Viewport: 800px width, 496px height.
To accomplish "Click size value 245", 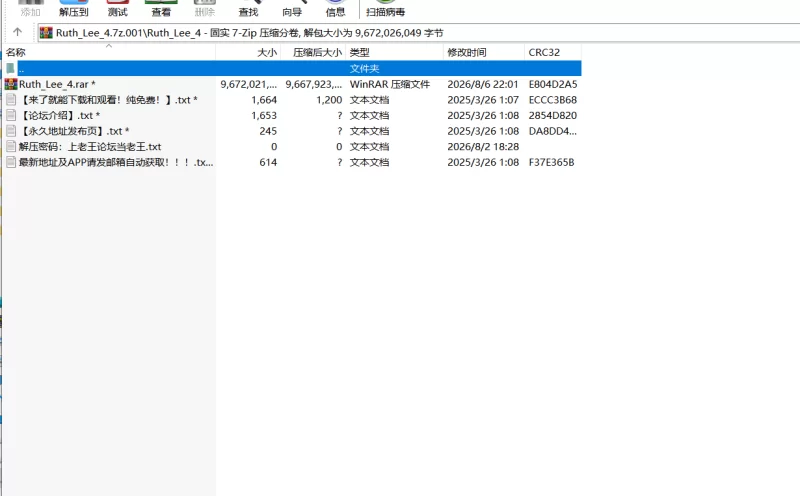I will (x=268, y=131).
